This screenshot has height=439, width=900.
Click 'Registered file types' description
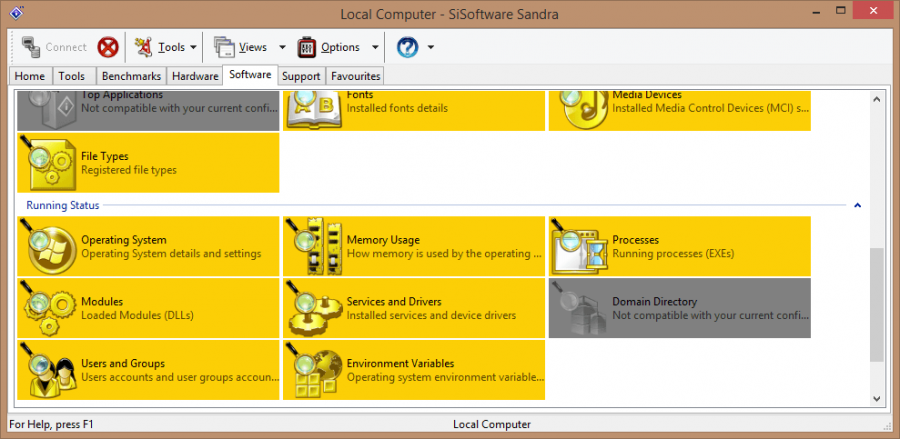click(129, 170)
